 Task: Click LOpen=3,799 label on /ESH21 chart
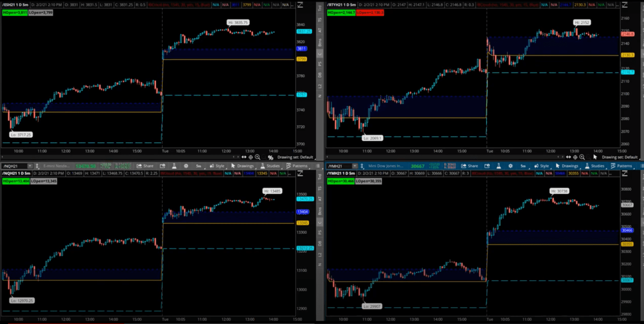[x=41, y=12]
